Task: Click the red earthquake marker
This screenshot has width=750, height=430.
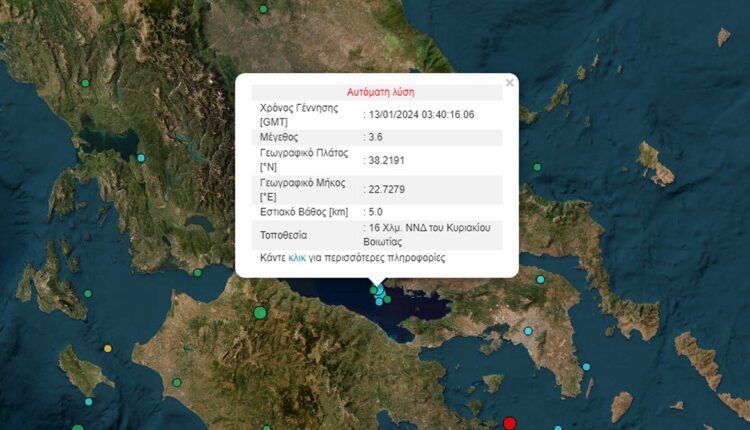Action: [510, 423]
